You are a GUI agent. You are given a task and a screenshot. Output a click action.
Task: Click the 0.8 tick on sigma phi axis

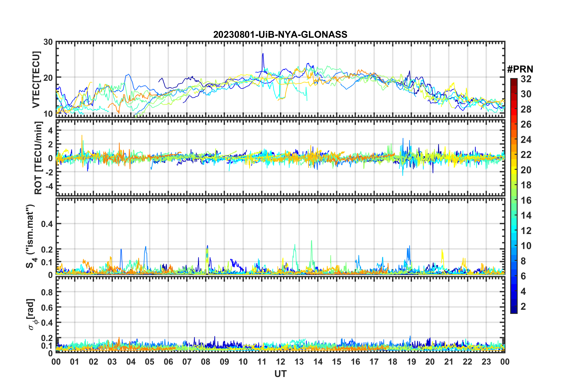point(47,292)
